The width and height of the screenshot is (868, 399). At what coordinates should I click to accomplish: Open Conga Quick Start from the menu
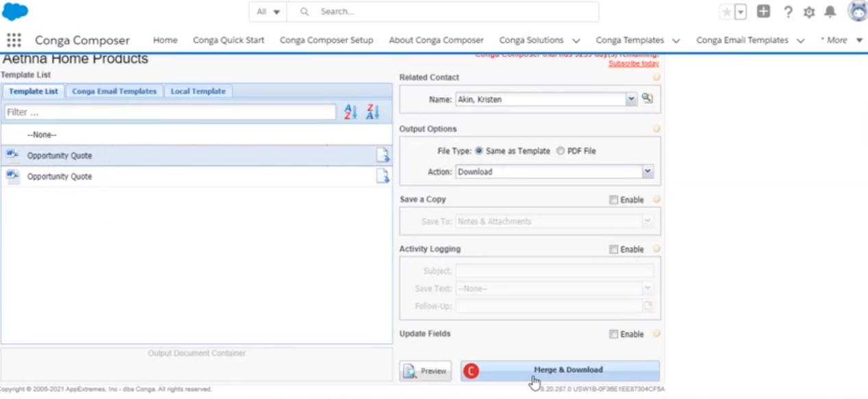(x=228, y=40)
